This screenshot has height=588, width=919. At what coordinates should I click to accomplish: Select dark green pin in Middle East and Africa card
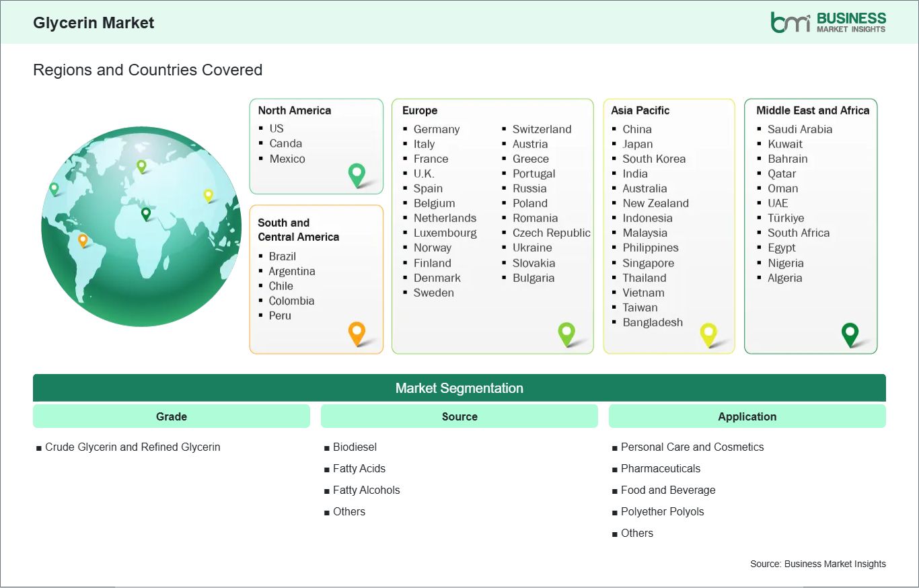pos(850,333)
